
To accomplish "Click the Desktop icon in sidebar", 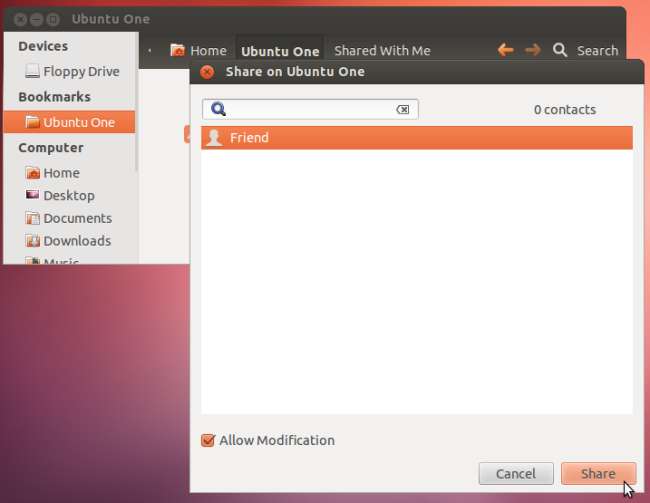I will (32, 195).
